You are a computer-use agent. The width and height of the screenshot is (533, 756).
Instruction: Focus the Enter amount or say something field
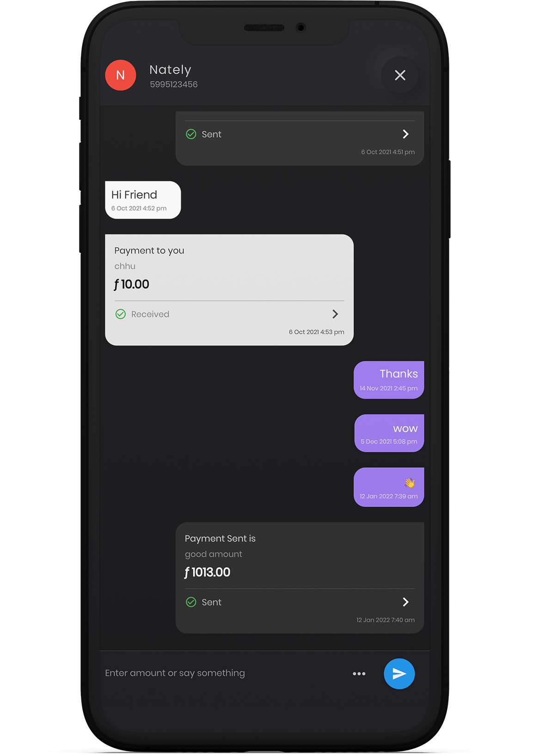point(222,673)
